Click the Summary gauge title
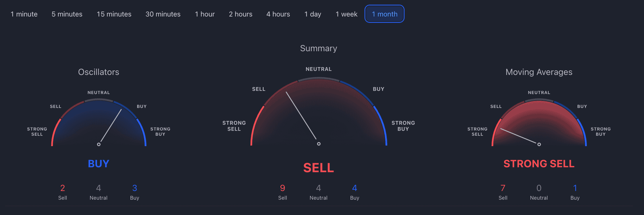The width and height of the screenshot is (644, 215). 319,48
